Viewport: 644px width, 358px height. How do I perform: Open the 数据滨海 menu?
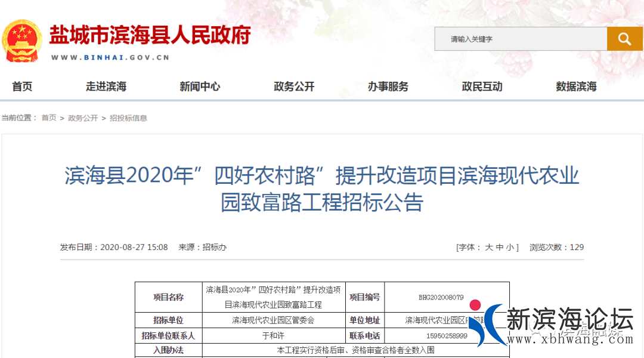point(575,87)
